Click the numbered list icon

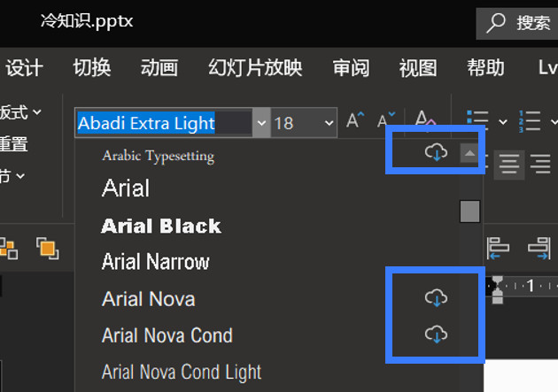tap(530, 121)
